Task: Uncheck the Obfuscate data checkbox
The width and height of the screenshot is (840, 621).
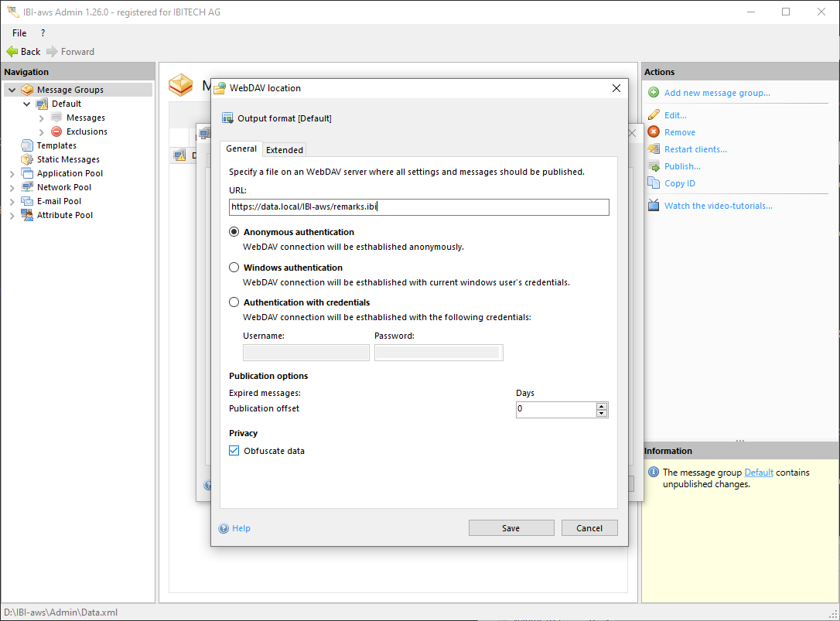Action: click(234, 451)
